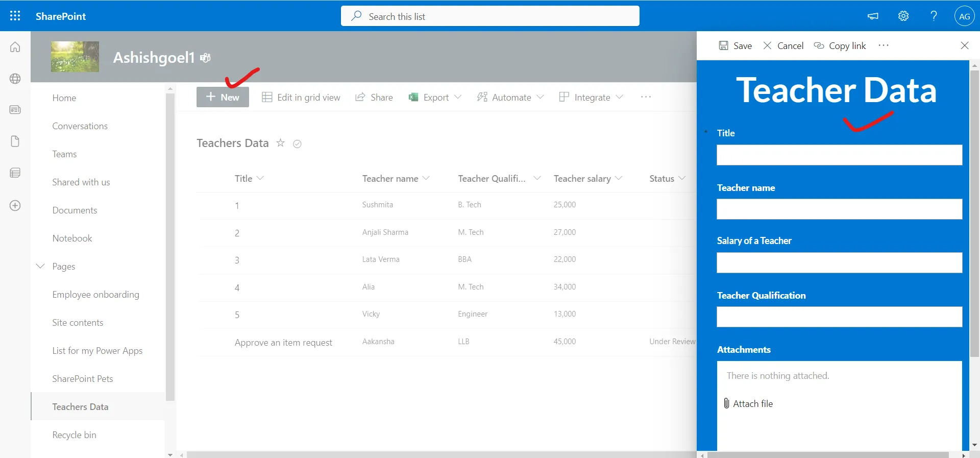Open the Approve an item request row
The width and height of the screenshot is (980, 458).
coord(283,342)
